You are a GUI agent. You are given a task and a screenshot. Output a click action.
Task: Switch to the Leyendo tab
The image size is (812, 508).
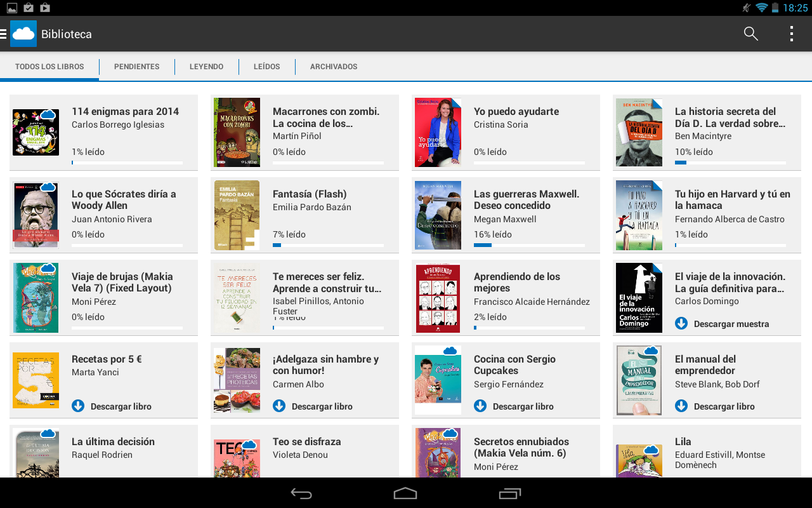207,67
